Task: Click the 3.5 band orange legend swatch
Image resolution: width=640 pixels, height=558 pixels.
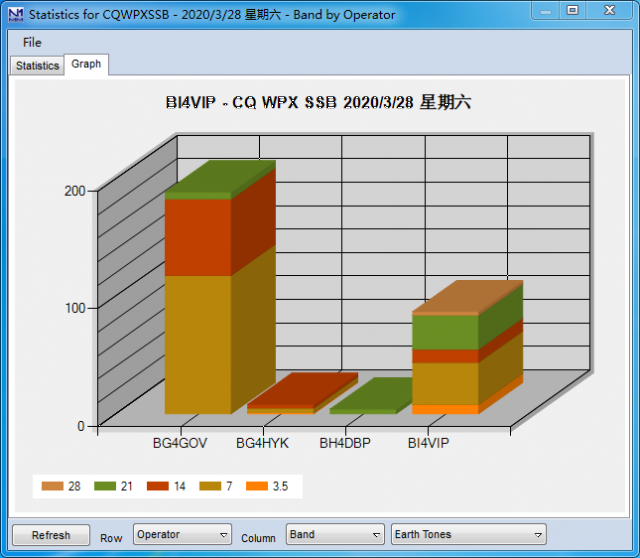Action: pos(257,486)
